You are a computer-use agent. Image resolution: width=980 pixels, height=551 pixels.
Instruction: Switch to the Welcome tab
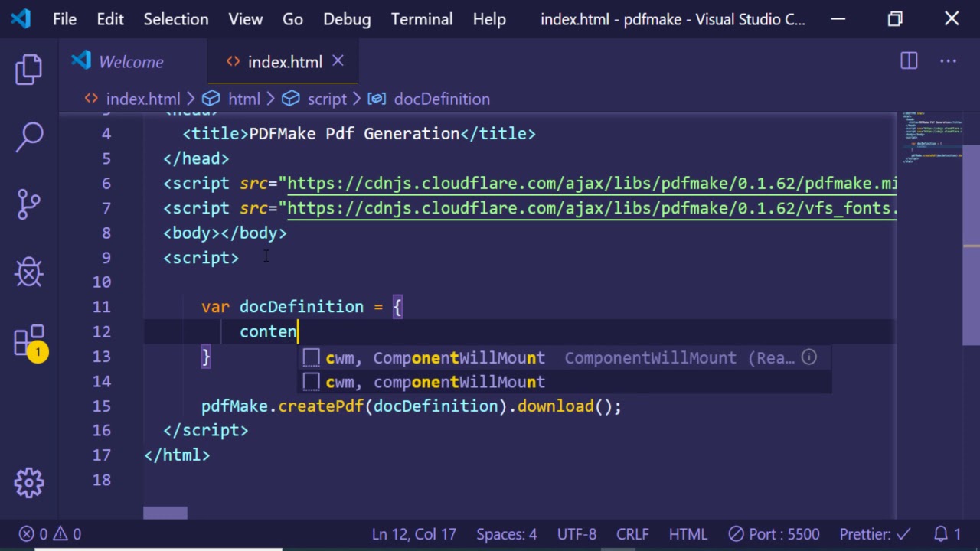(x=130, y=62)
